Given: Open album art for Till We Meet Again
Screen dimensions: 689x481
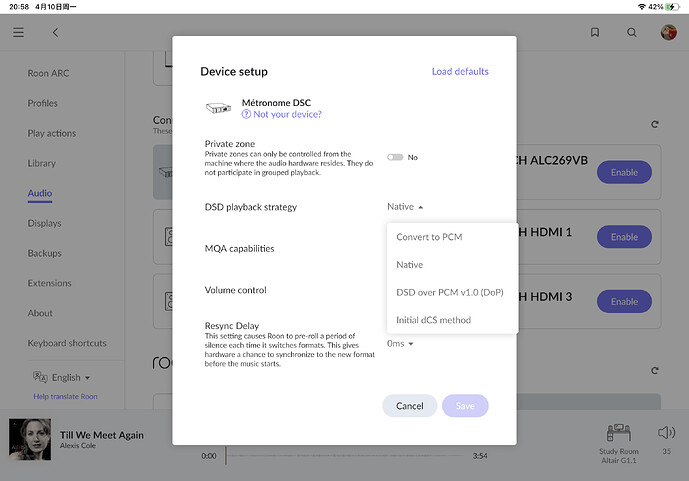Looking at the screenshot, I should (x=30, y=439).
